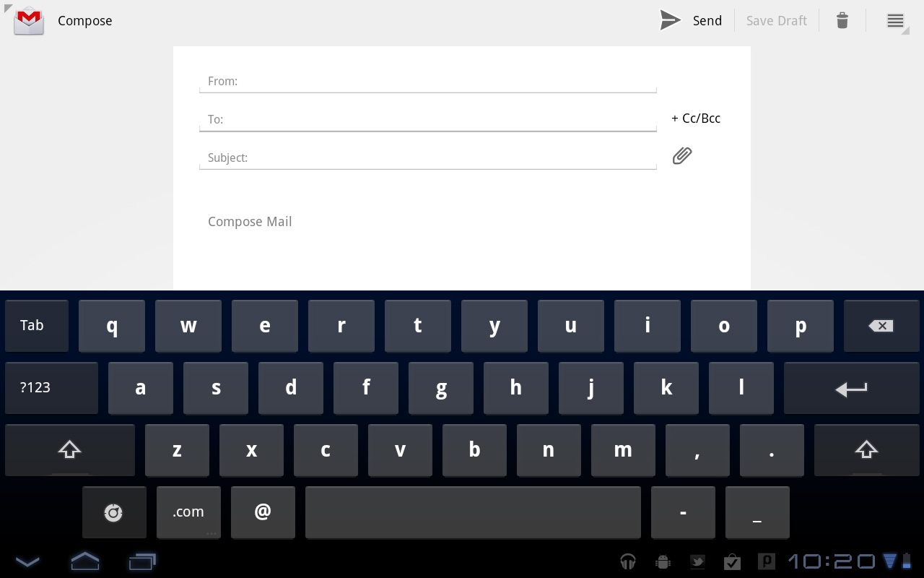Tap the underscore key
Screen dimensions: 924x578
757,512
